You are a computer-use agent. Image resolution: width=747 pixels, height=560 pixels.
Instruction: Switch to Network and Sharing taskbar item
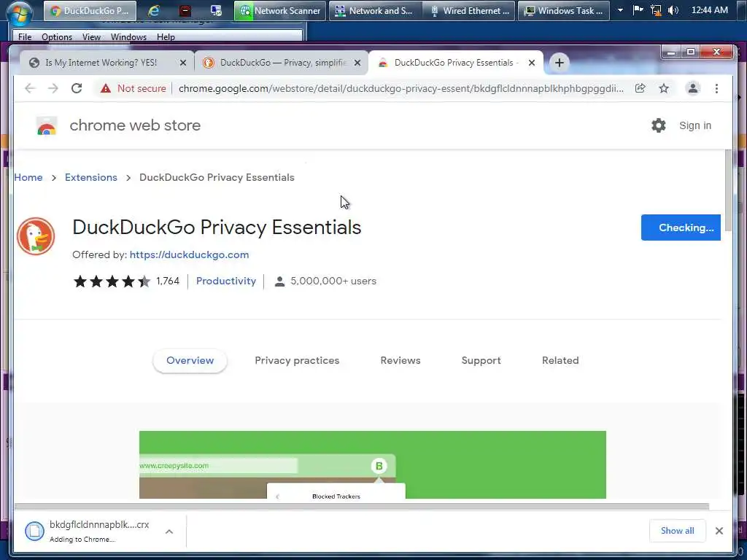tap(374, 10)
